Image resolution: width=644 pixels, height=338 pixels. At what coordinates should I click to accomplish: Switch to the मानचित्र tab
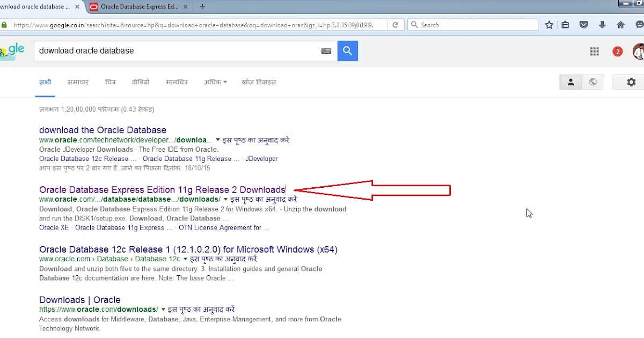(x=176, y=82)
